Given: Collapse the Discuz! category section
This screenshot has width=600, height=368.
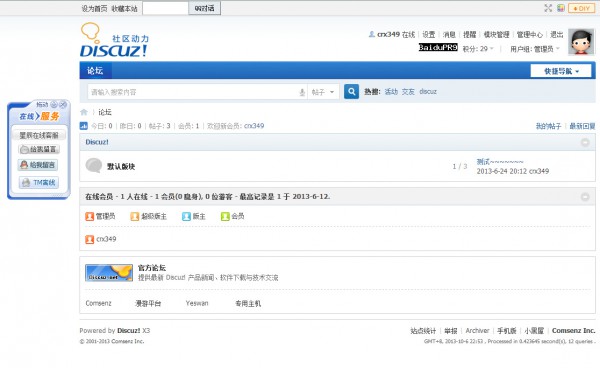Looking at the screenshot, I should pos(585,142).
